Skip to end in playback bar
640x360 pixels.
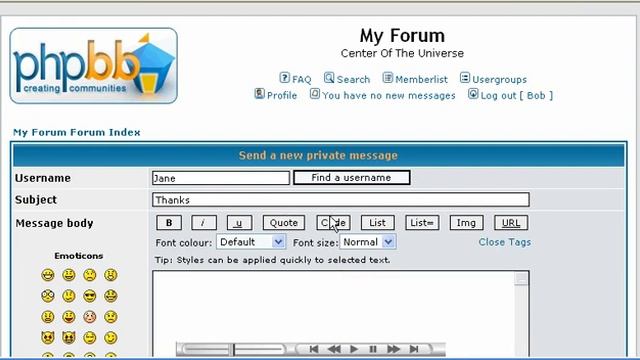click(414, 349)
